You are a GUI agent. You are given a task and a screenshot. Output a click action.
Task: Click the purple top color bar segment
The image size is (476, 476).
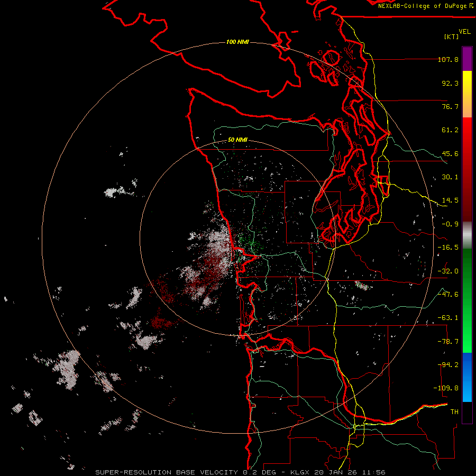pyautogui.click(x=467, y=59)
